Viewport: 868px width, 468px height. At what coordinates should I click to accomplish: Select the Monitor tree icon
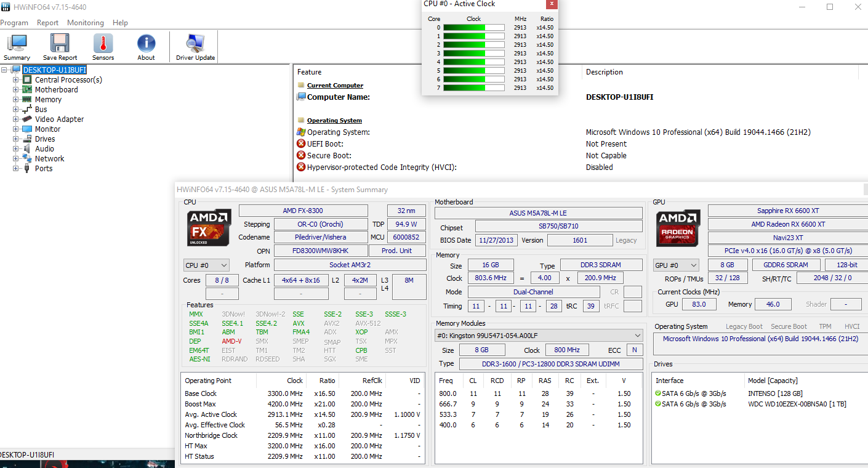[x=27, y=129]
